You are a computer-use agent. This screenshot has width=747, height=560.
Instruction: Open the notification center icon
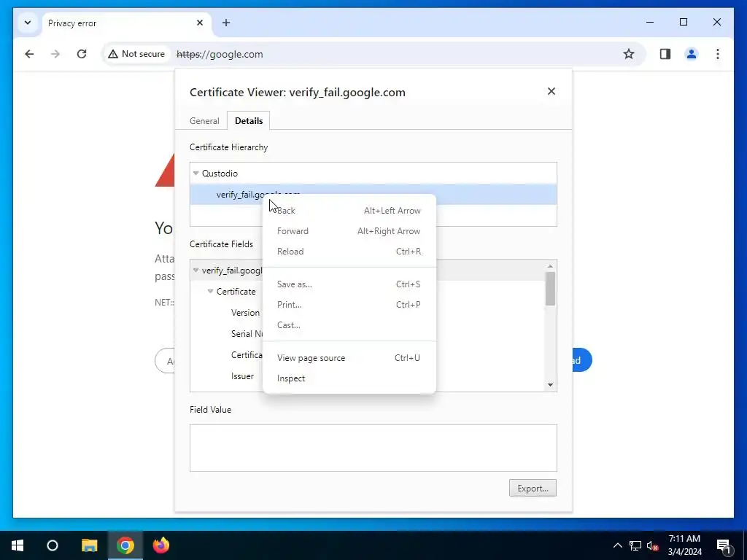click(x=724, y=545)
